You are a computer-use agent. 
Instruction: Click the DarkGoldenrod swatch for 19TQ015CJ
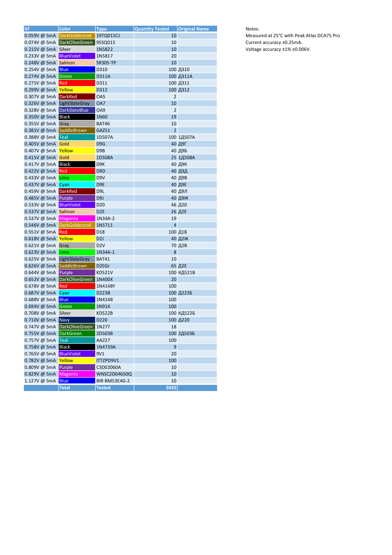coord(77,36)
